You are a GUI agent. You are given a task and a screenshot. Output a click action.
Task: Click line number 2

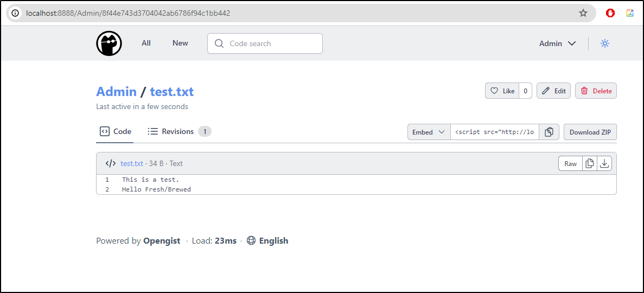tap(107, 189)
